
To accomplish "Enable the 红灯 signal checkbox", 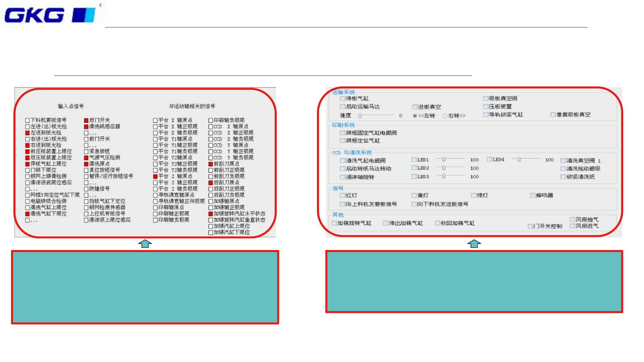I will (x=342, y=195).
